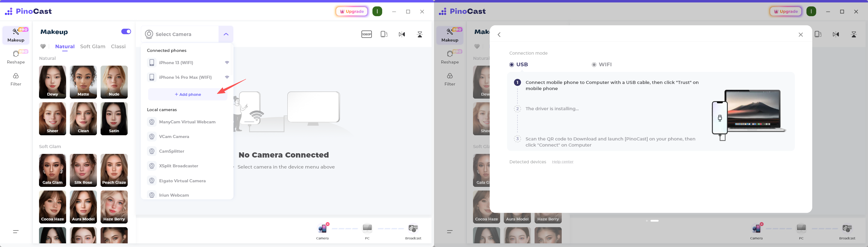Apply Nude makeup preset
868x247 pixels.
click(114, 82)
